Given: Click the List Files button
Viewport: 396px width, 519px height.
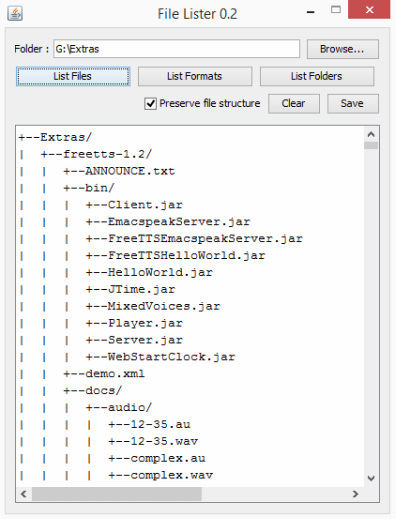Looking at the screenshot, I should tap(73, 76).
